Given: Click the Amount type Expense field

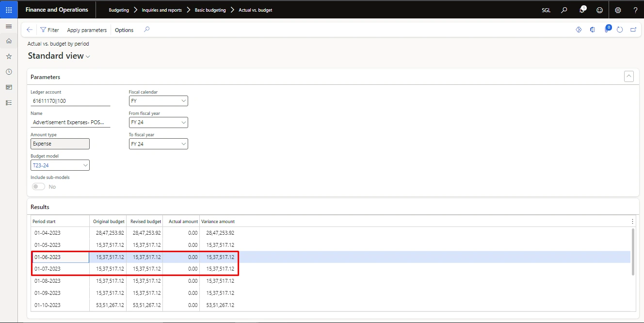Looking at the screenshot, I should point(60,144).
